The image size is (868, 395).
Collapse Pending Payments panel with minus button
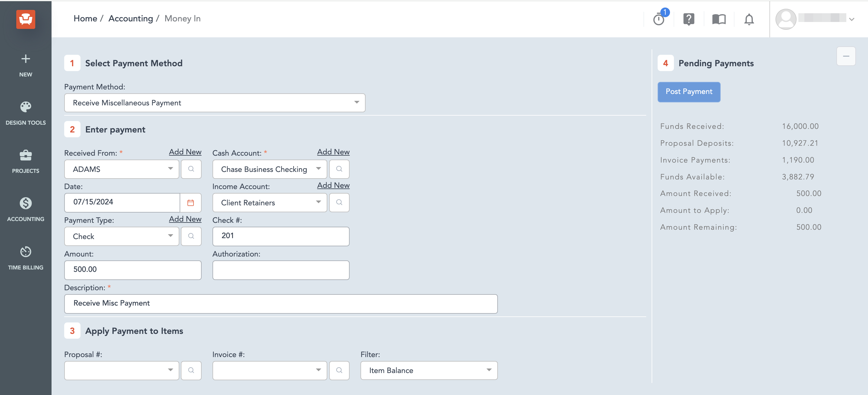pyautogui.click(x=846, y=56)
